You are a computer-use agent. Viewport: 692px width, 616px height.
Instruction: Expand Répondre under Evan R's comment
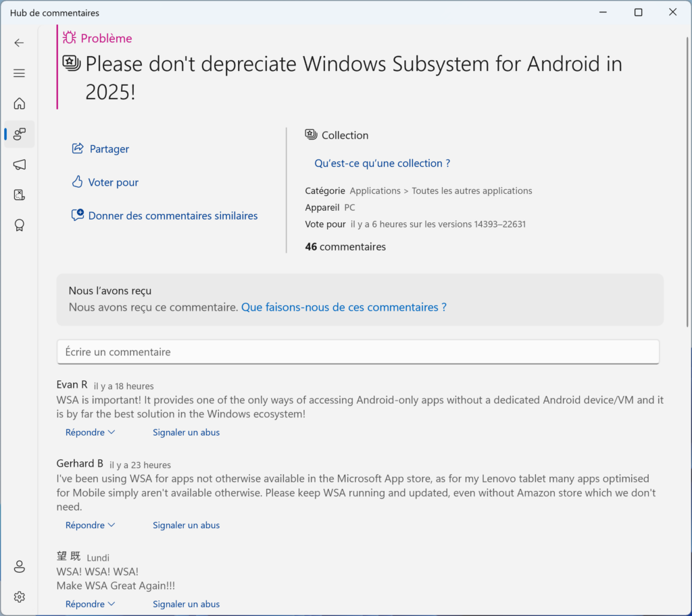click(90, 432)
